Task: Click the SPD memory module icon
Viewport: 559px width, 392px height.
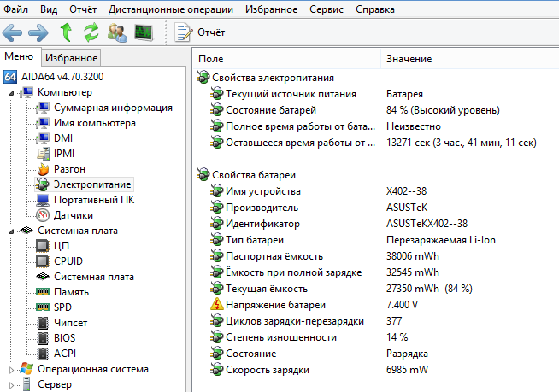Action: pyautogui.click(x=43, y=307)
